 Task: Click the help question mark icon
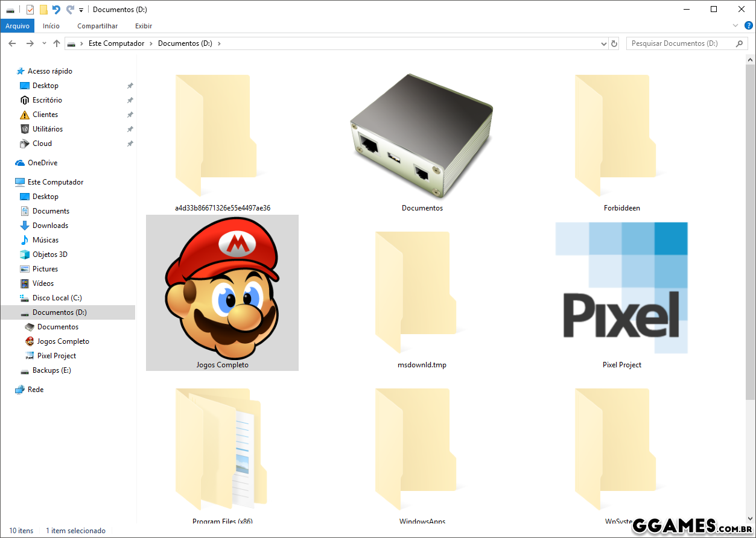(748, 25)
